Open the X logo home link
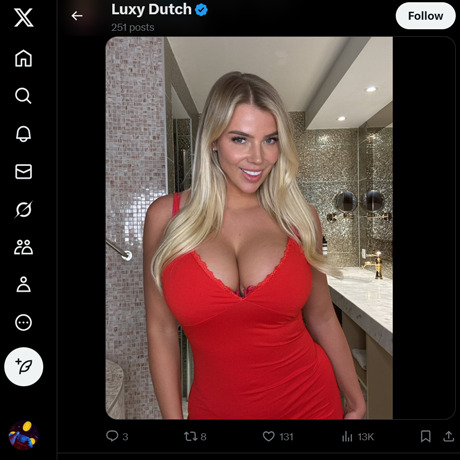 [x=23, y=18]
